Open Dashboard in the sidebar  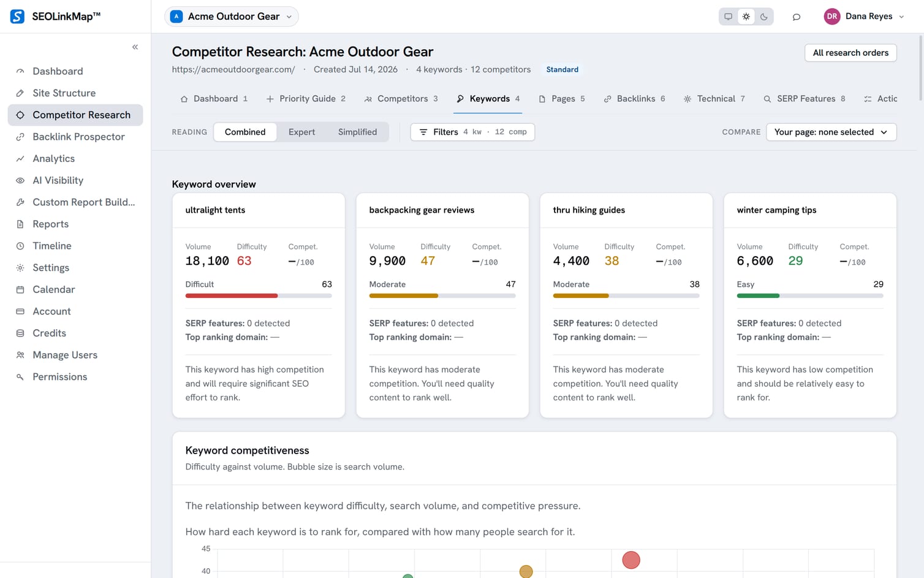click(x=75, y=71)
